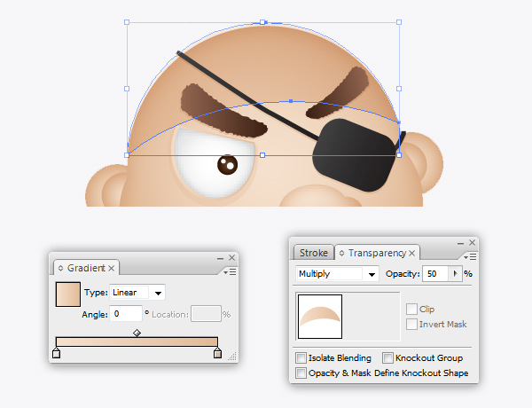Select the gradient midpoint diamond
This screenshot has height=408, width=532.
coord(137,333)
